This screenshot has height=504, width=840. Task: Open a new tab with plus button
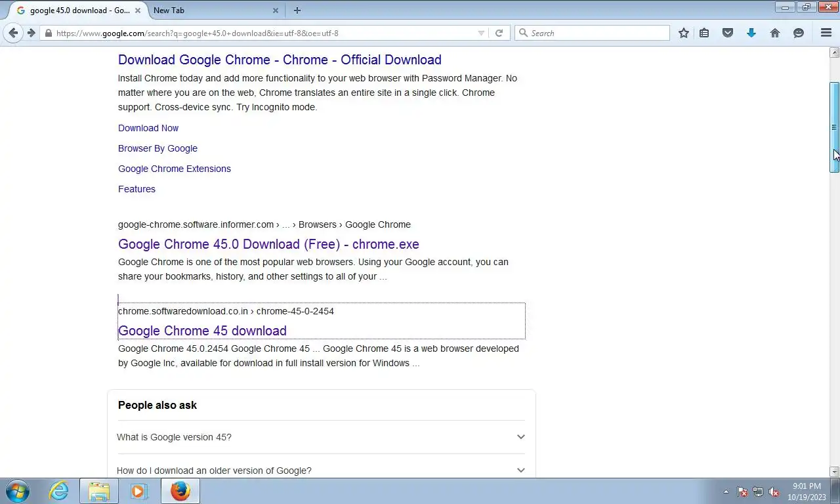click(297, 10)
